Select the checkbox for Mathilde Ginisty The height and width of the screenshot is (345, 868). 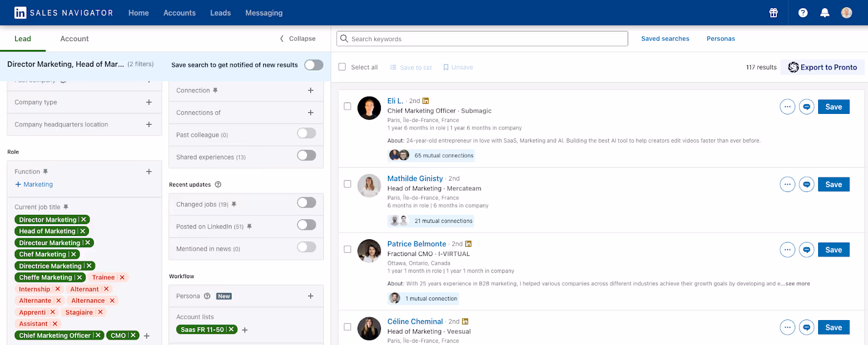(347, 184)
